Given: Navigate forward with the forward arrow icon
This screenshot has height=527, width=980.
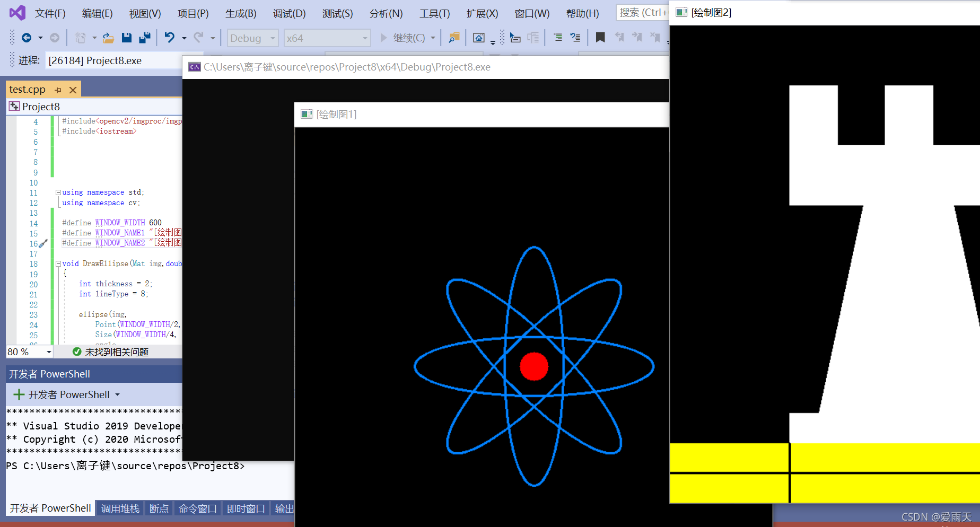Looking at the screenshot, I should click(55, 38).
